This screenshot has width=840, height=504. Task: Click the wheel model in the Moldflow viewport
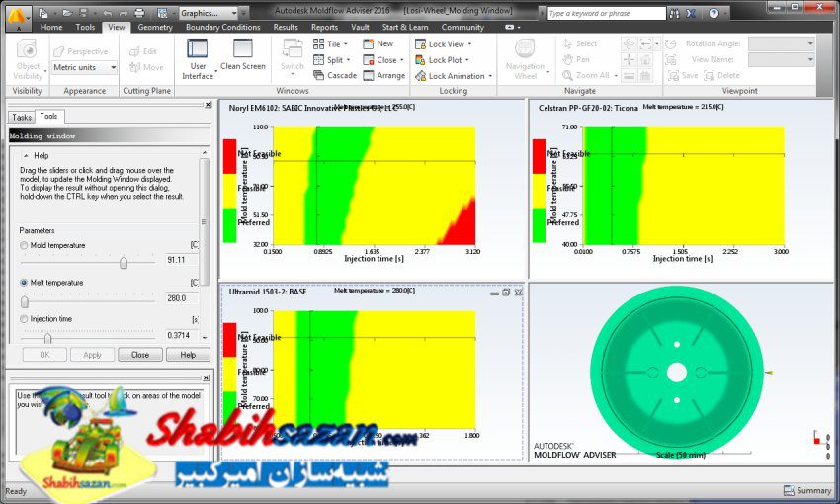[x=677, y=373]
